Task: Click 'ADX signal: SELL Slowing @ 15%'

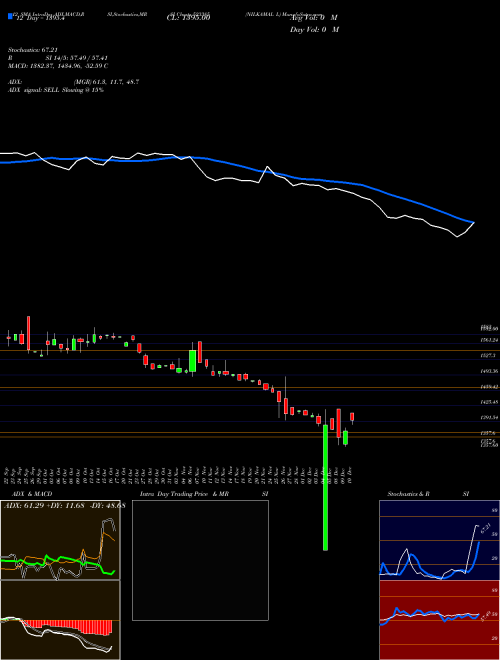Action: (56, 90)
